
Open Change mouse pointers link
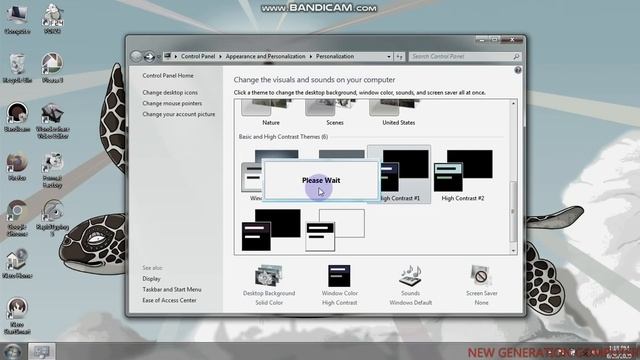point(172,103)
